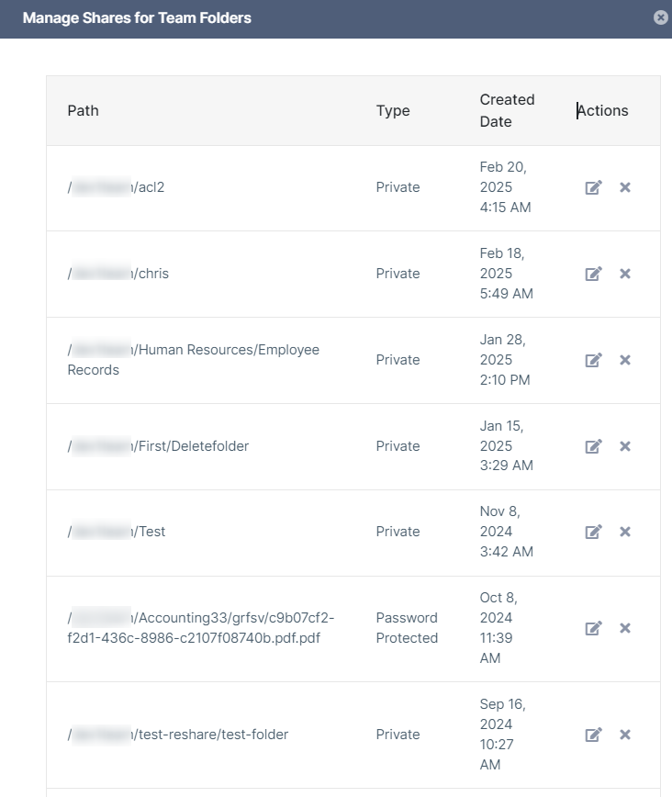Click the Path column header
Viewport: 672px width, 797px height.
click(83, 110)
